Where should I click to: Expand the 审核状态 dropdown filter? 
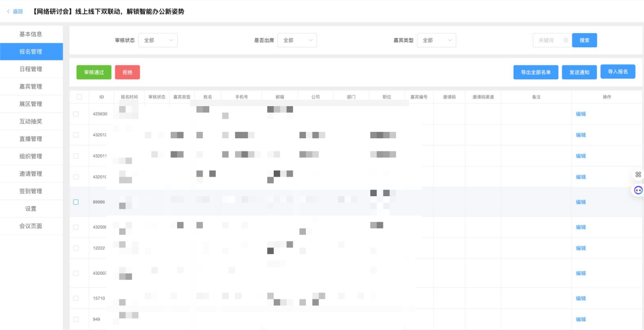157,40
